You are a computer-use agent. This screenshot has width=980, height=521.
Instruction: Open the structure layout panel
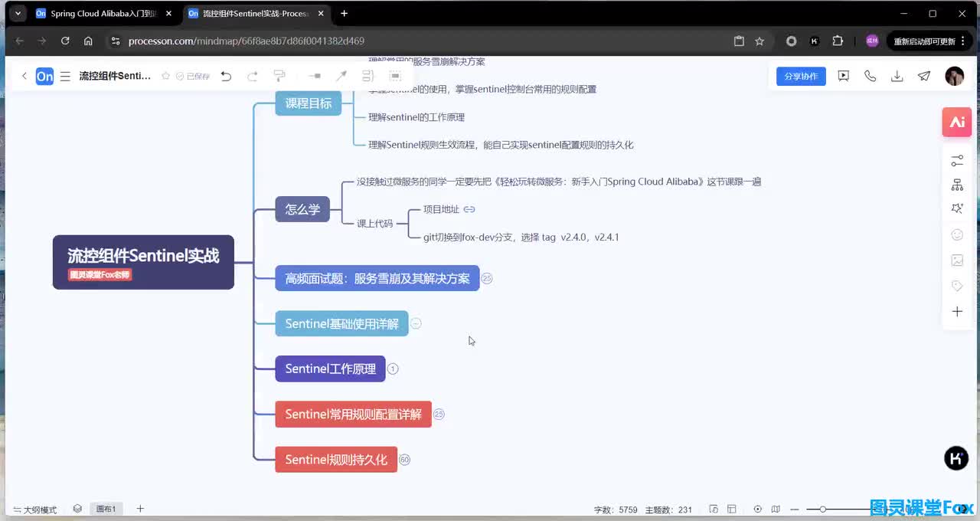tap(957, 185)
